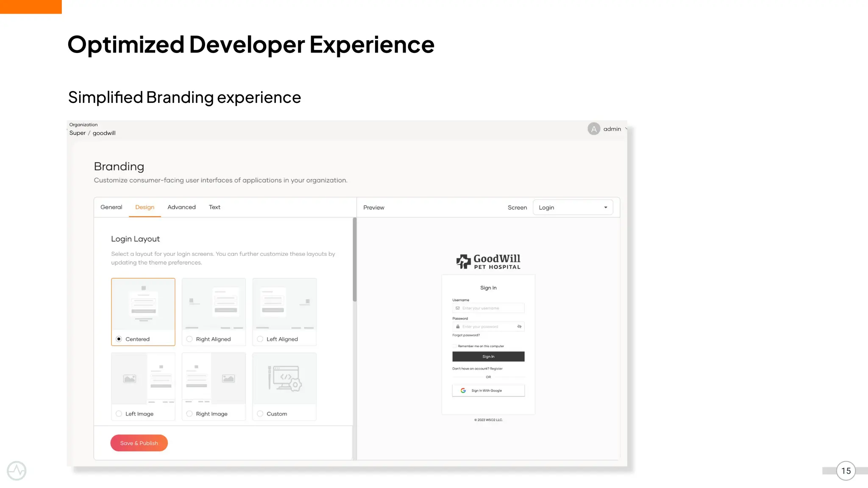Click the lock icon in Password field
868x488 pixels.
point(458,327)
